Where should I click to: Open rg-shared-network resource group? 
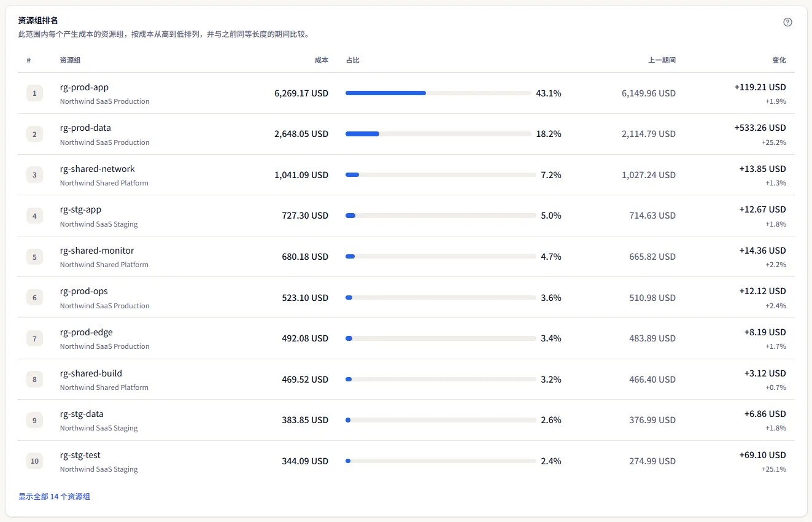click(98, 169)
